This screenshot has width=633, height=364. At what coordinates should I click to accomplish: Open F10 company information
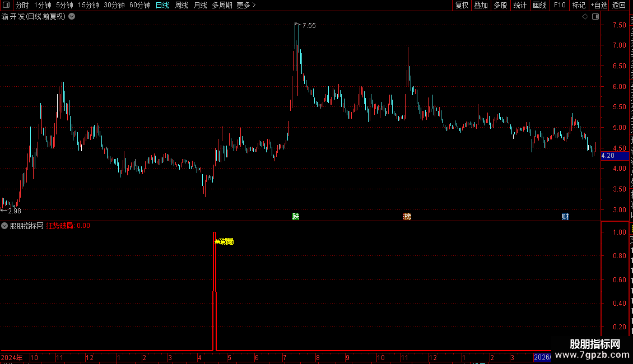pos(560,5)
